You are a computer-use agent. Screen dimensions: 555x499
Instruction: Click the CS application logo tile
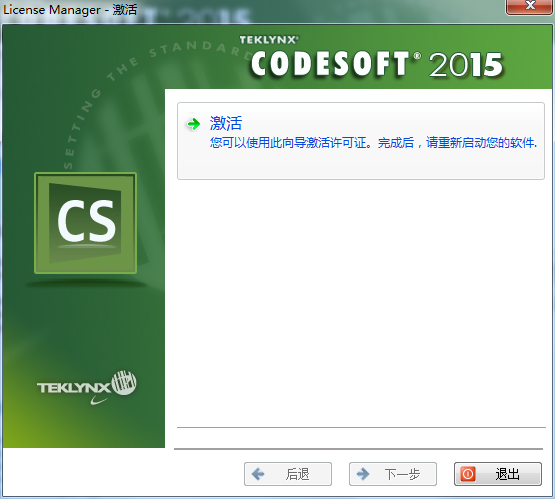coord(85,223)
